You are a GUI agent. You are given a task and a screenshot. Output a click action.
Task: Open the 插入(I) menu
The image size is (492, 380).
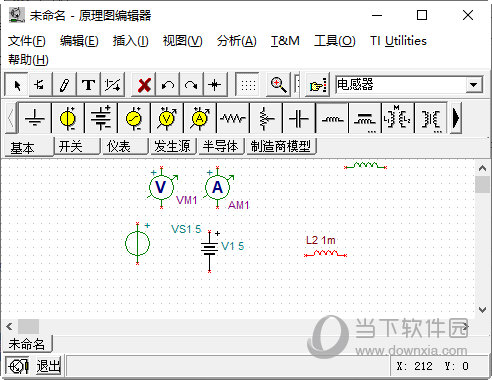point(130,41)
